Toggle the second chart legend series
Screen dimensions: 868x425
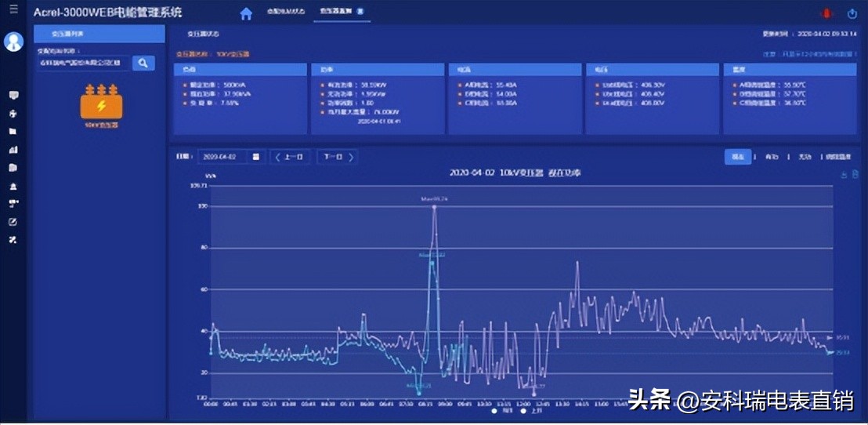[x=531, y=411]
